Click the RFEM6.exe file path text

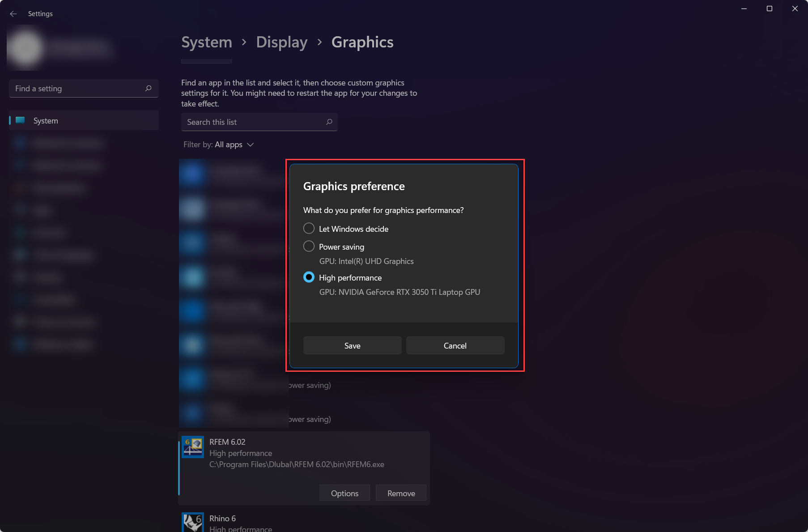(x=297, y=464)
